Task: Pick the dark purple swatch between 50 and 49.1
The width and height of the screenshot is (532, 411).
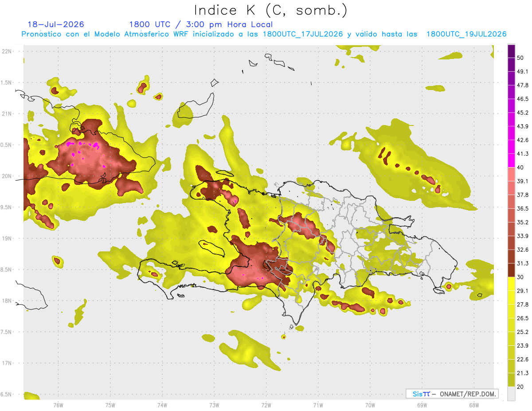Action: click(511, 65)
